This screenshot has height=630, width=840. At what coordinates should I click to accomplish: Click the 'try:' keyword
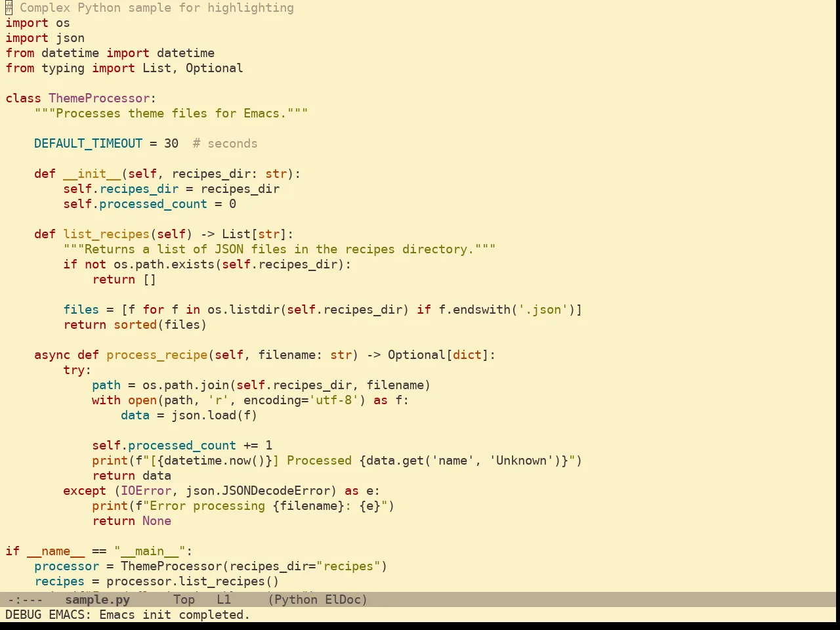(x=77, y=370)
